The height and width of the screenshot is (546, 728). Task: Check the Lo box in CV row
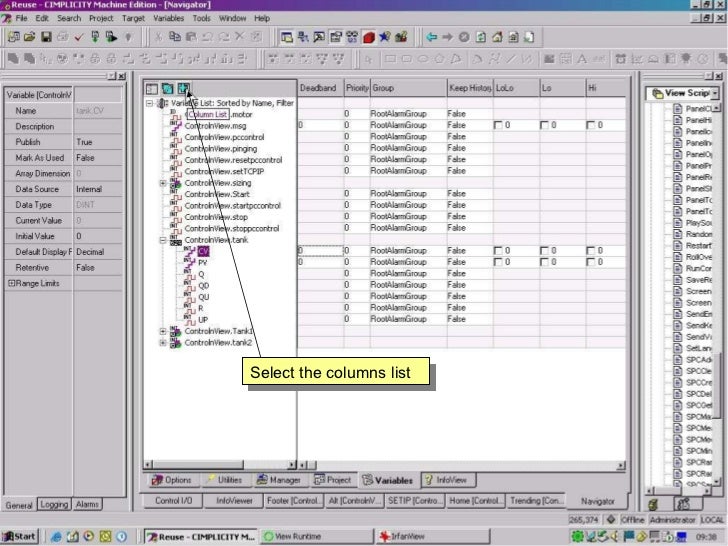point(545,251)
